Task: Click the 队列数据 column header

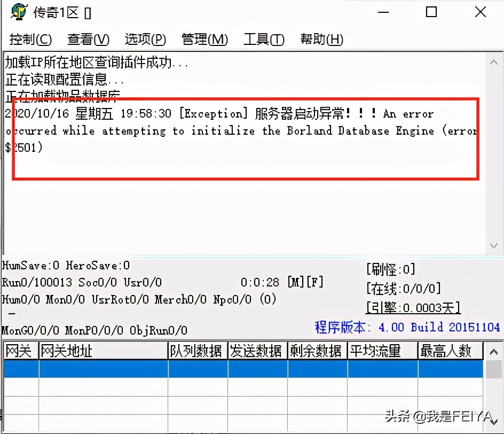Action: [199, 351]
